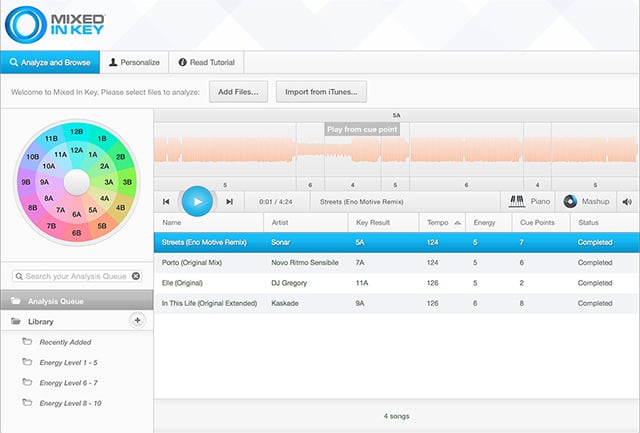The height and width of the screenshot is (433, 640).
Task: Select 12B on the Camelot wheel
Action: (76, 131)
